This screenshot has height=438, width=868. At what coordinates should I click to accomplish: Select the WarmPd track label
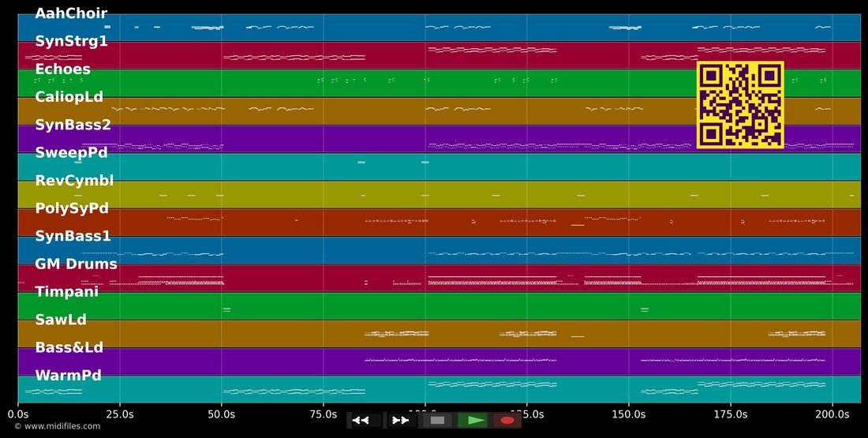68,376
